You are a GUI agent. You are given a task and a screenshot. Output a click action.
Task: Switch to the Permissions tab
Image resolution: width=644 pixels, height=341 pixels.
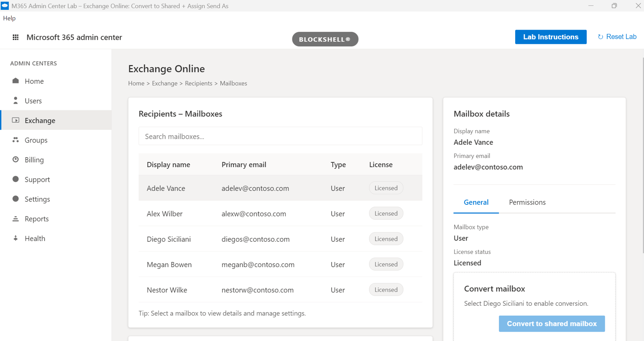point(527,202)
